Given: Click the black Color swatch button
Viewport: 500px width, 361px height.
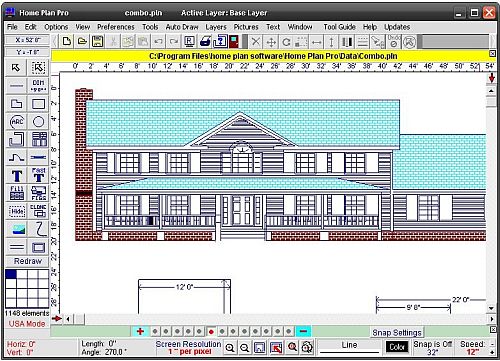Looking at the screenshot, I should tap(397, 347).
